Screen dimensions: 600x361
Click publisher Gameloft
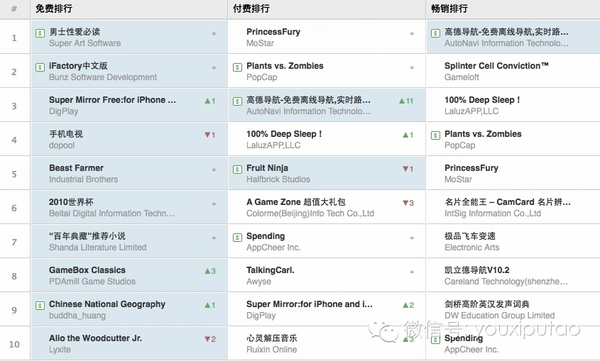pos(462,77)
